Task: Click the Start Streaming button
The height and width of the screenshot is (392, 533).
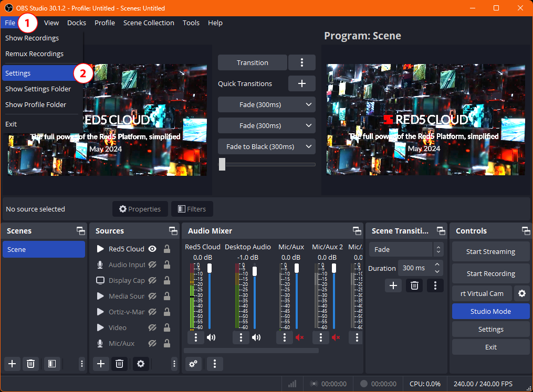Action: click(491, 252)
